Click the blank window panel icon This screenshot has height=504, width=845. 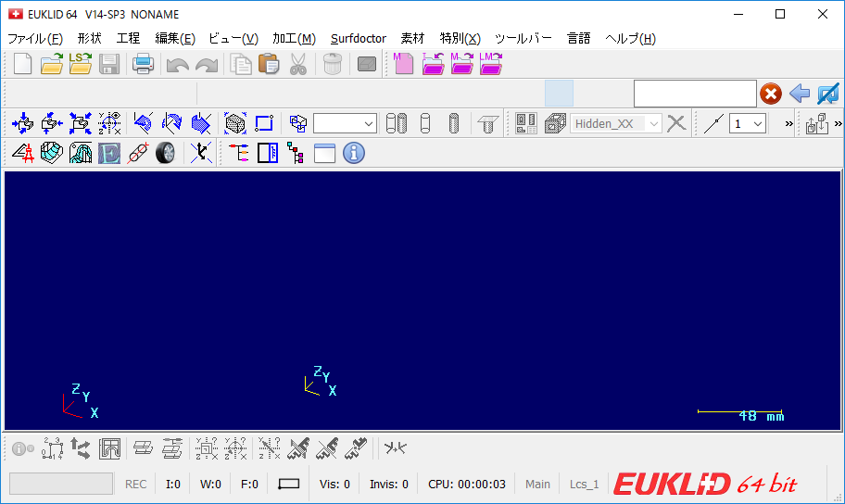point(324,153)
